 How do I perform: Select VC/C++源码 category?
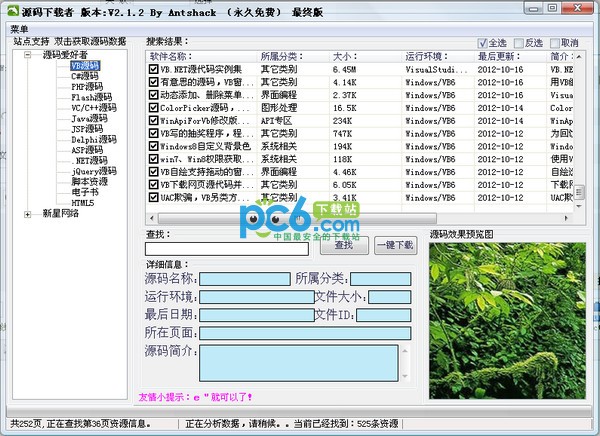tap(94, 108)
